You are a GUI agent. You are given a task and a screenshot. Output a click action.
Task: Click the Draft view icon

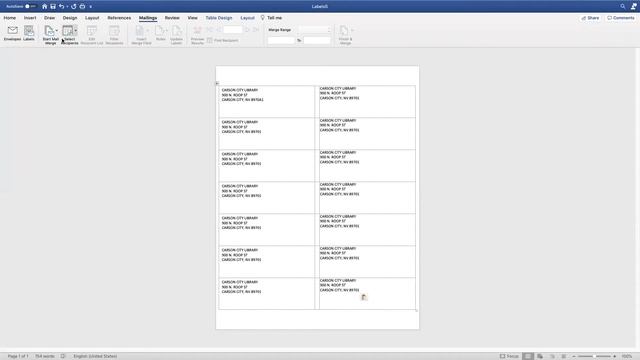pyautogui.click(x=564, y=356)
